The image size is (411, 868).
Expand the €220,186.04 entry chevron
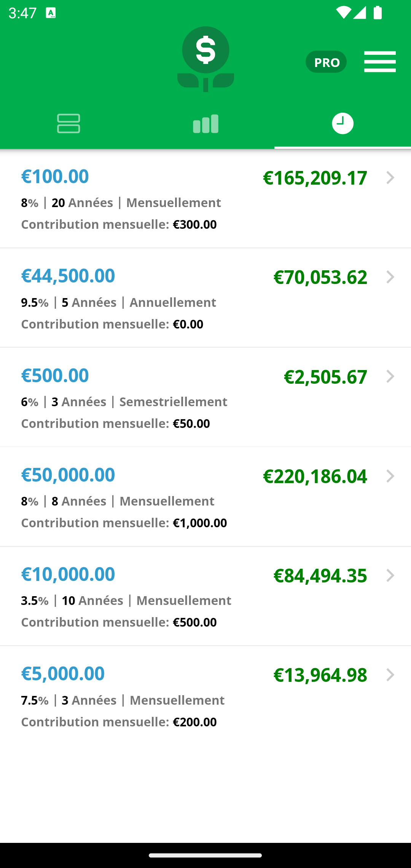pos(390,476)
